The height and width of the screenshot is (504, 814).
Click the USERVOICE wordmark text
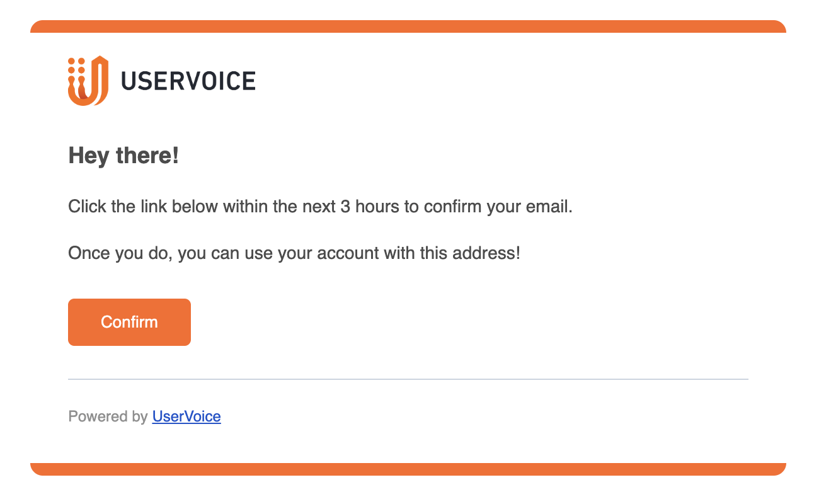(x=188, y=81)
